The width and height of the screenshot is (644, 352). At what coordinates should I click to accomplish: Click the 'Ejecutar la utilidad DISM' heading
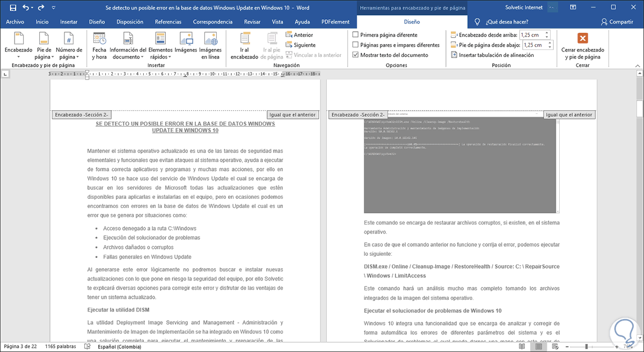point(118,310)
